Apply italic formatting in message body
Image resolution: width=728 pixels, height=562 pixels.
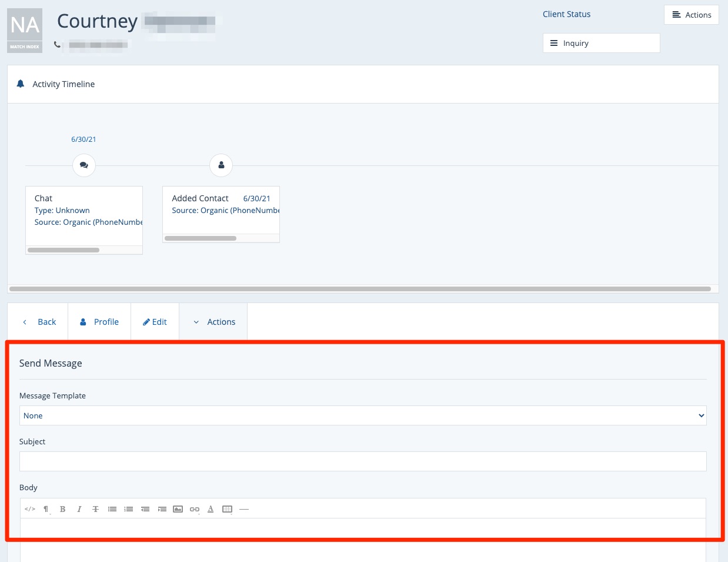tap(79, 509)
